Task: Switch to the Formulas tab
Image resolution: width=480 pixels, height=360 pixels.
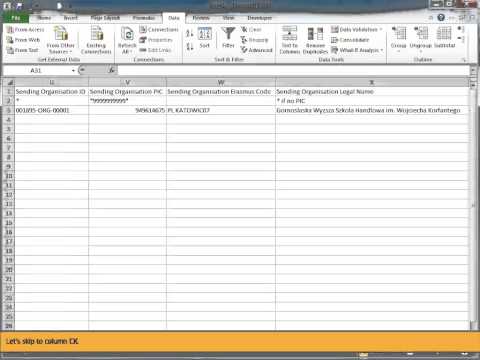Action: tap(144, 18)
